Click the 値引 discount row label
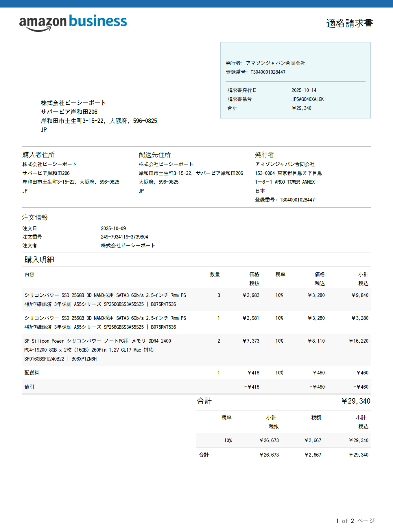 29,387
